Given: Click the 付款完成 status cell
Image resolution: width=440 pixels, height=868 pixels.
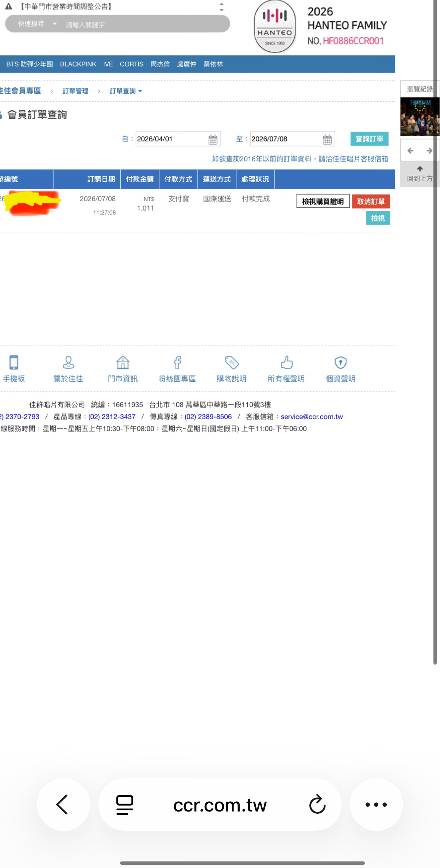Looking at the screenshot, I should pyautogui.click(x=256, y=199).
